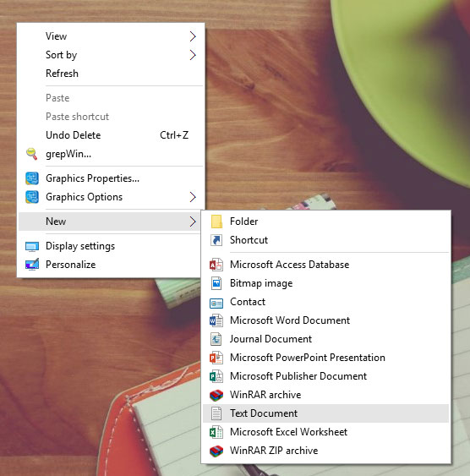Viewport: 470px width, 476px height.
Task: Expand the Graphics Options submenu arrow
Action: tap(193, 197)
